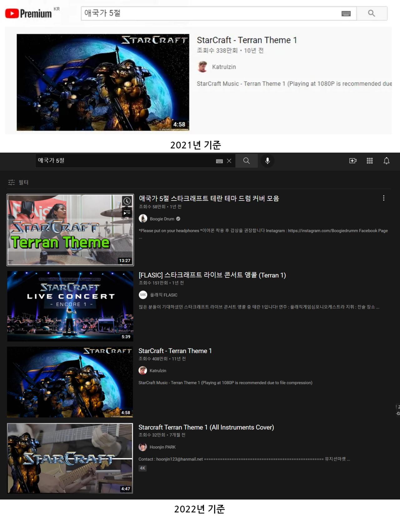Open title Starcraft Terran Theme 1 (All Instruments Cover)
Viewport: 400px width, 532px height.
[x=206, y=427]
